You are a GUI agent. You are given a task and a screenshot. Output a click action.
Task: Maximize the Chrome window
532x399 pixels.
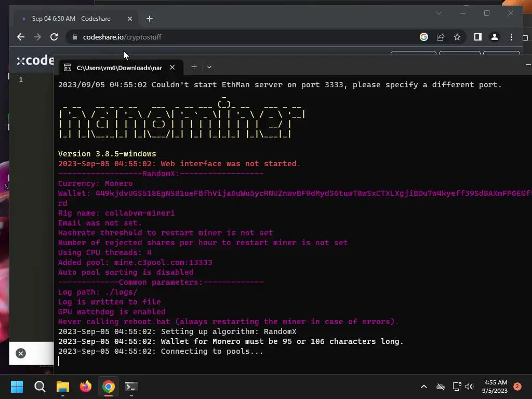tap(487, 13)
